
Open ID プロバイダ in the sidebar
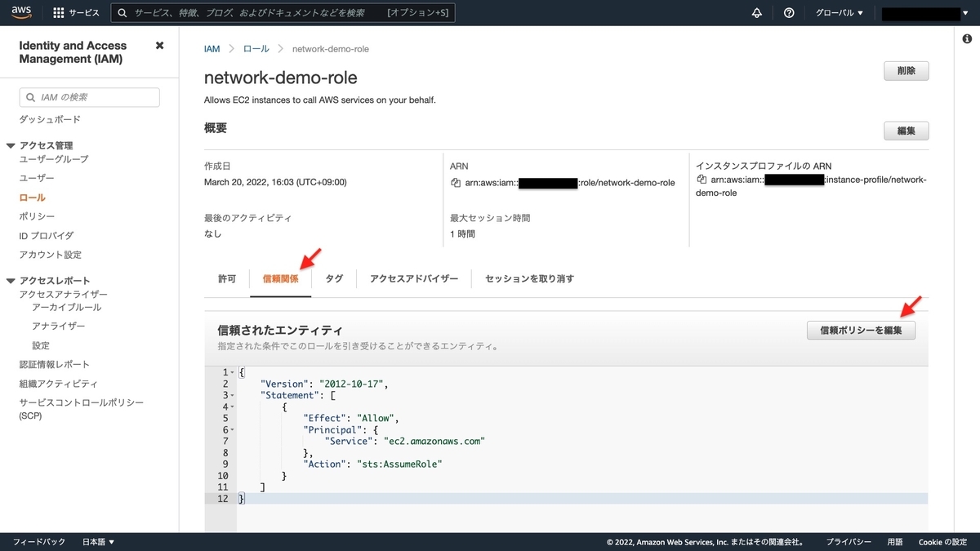46,236
